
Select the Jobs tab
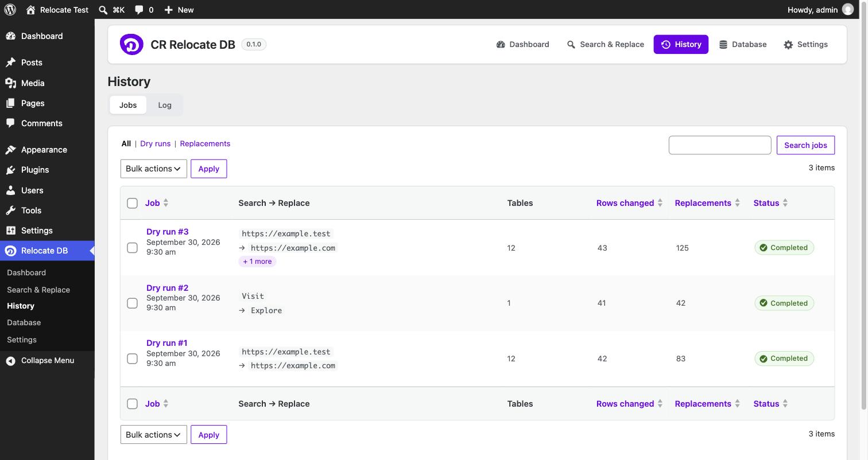(x=128, y=105)
